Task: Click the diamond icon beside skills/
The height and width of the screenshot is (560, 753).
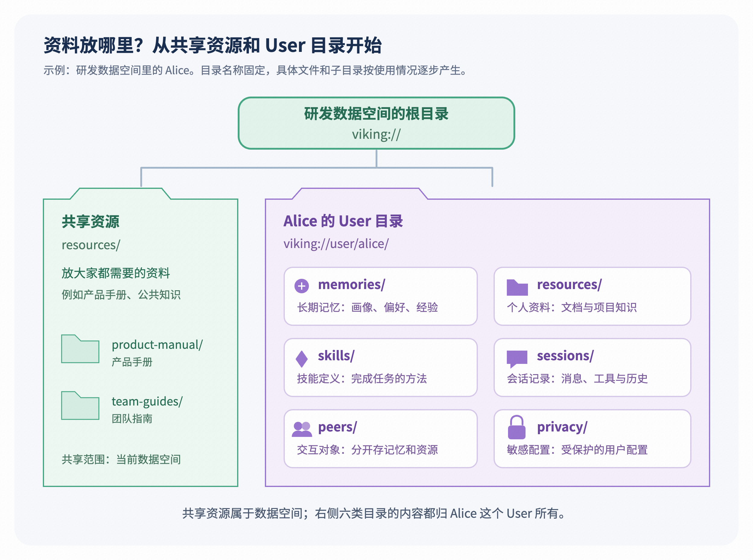Action: click(x=301, y=359)
